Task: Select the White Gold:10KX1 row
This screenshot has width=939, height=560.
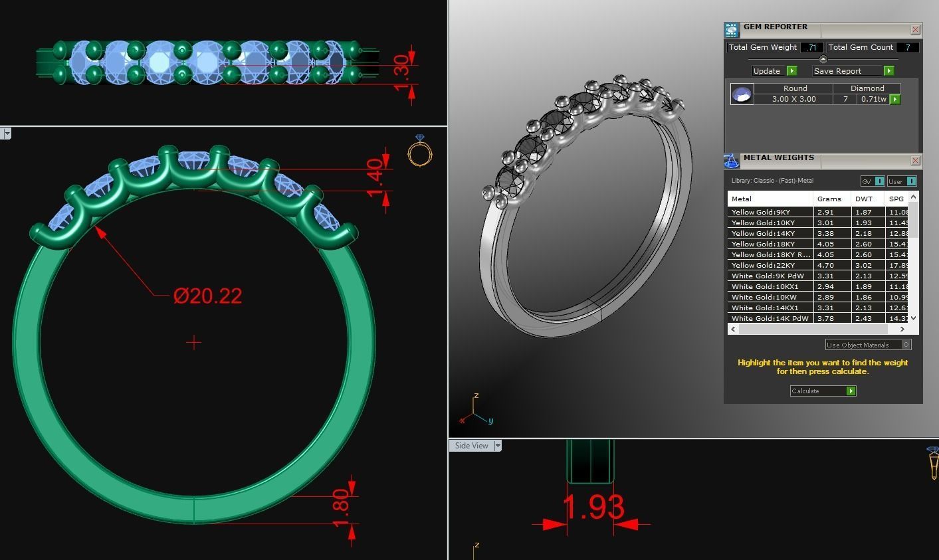Action: pyautogui.click(x=818, y=286)
